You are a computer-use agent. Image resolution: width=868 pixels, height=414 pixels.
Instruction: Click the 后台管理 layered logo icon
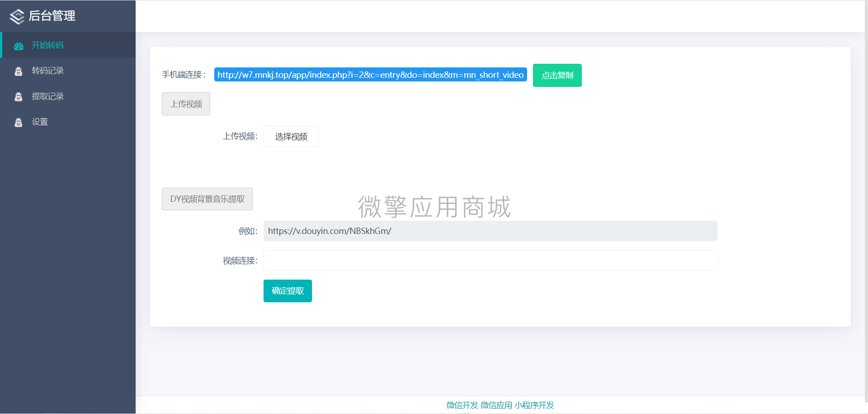(17, 16)
